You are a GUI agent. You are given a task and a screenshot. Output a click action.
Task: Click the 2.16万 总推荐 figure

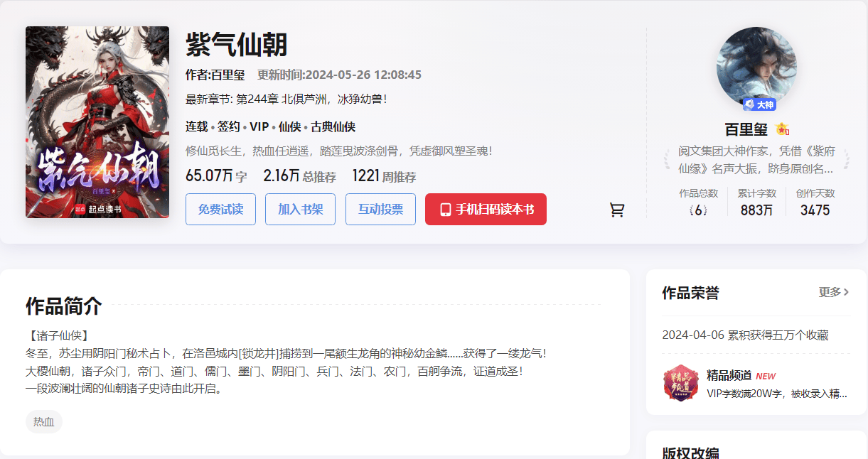click(x=299, y=176)
